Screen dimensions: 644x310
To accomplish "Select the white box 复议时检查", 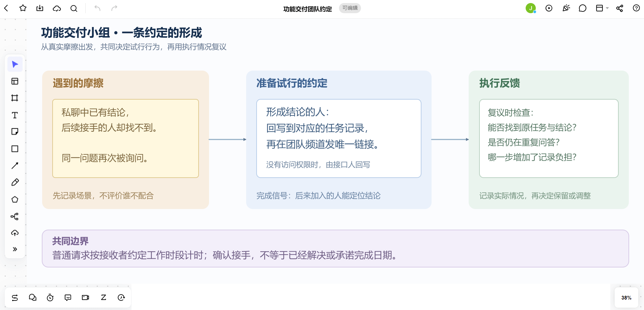I will click(549, 138).
